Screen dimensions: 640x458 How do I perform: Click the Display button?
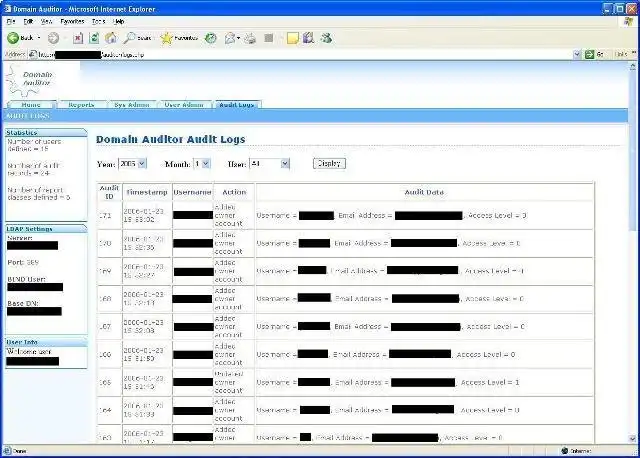coord(329,163)
